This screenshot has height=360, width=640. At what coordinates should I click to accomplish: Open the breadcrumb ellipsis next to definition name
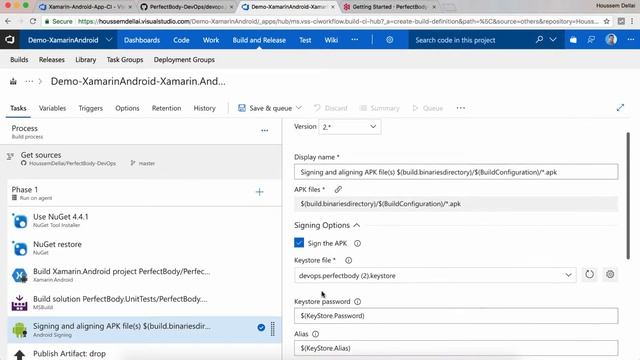coord(29,82)
